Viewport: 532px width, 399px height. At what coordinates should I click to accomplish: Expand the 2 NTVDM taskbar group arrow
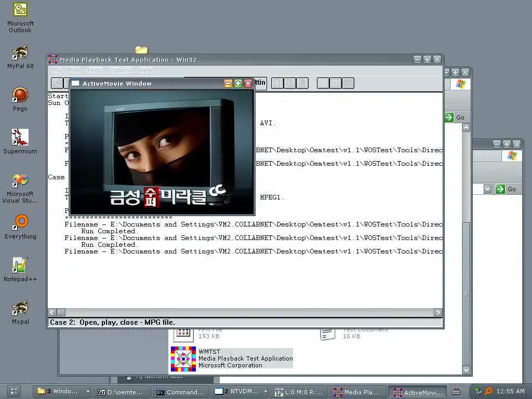(x=265, y=392)
